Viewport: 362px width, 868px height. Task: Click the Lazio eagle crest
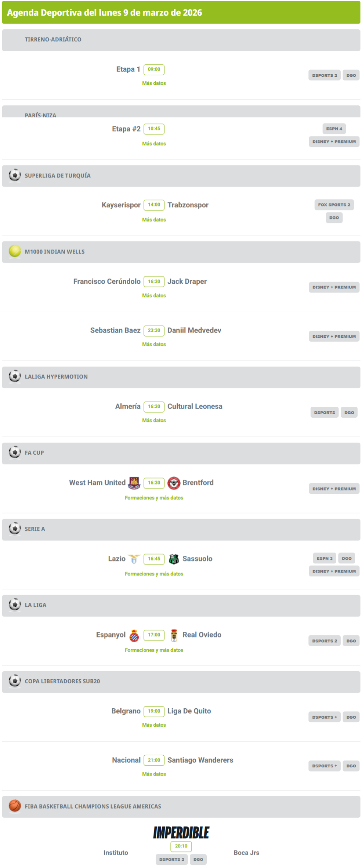point(134,559)
